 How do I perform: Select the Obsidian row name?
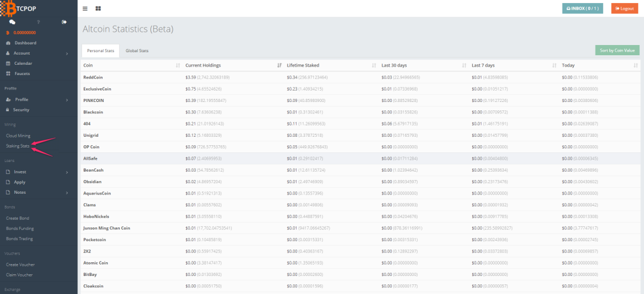tap(92, 181)
